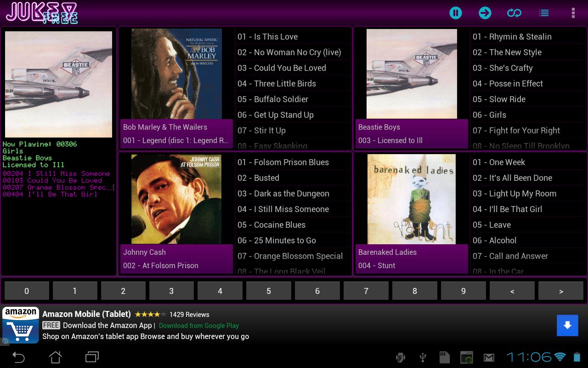Play track 01 - Is This Love
This screenshot has width=588, height=368.
pos(293,37)
